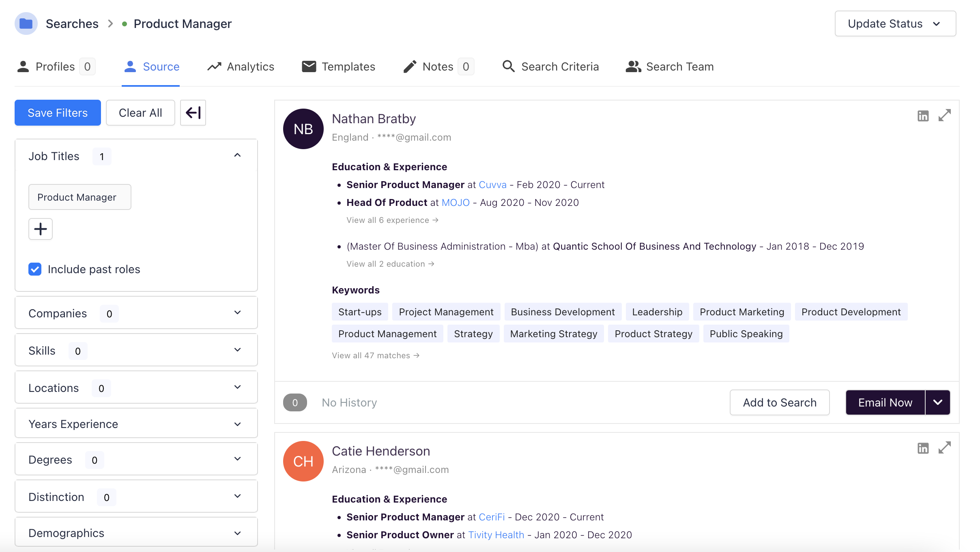The width and height of the screenshot is (980, 552).
Task: Click the add job title plus icon
Action: (40, 229)
